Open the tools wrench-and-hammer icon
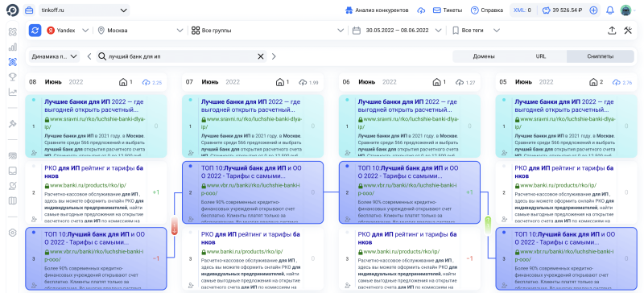This screenshot has height=293, width=644. (628, 30)
